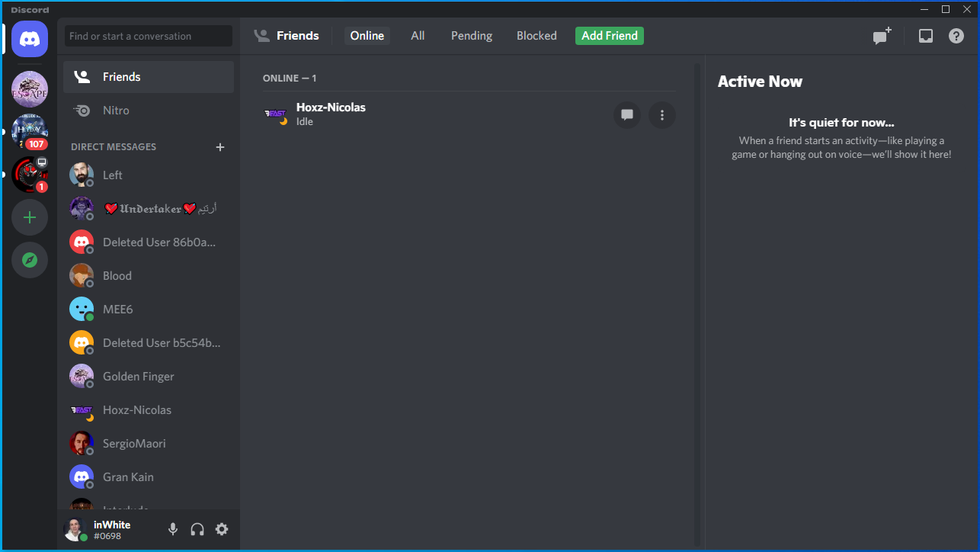The image size is (980, 552).
Task: Open DM with Hoxz-Nicolas in sidebar
Action: coord(149,409)
